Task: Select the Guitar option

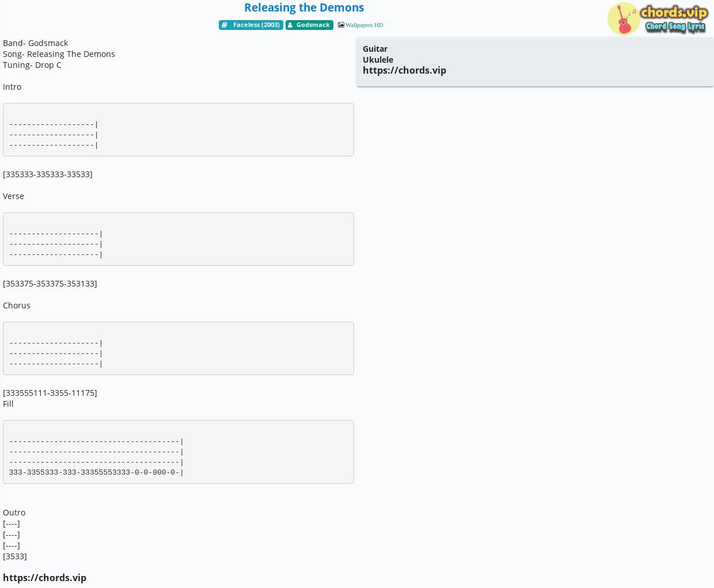Action: coord(375,49)
